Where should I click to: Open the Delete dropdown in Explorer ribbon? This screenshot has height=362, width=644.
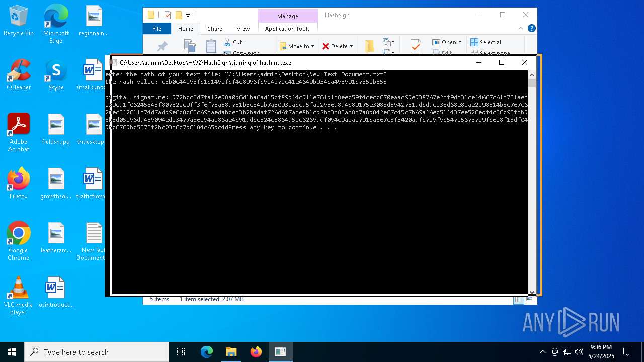[338, 46]
